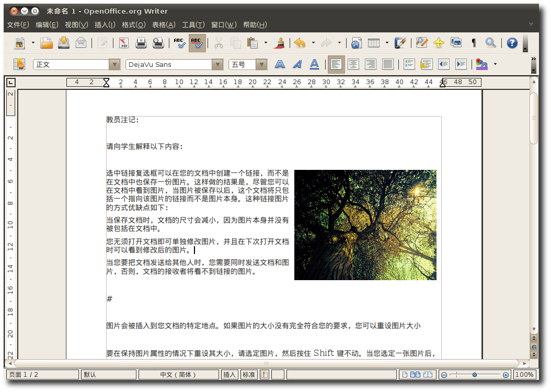Screen dimensions: 551x392
Task: Open Find & Replace icon
Action: [x=422, y=43]
